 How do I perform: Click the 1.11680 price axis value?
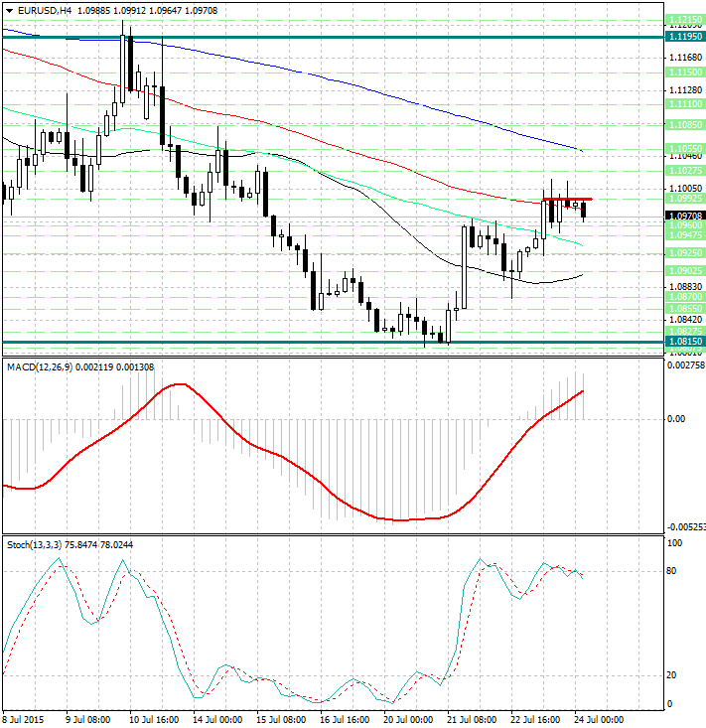(x=685, y=58)
